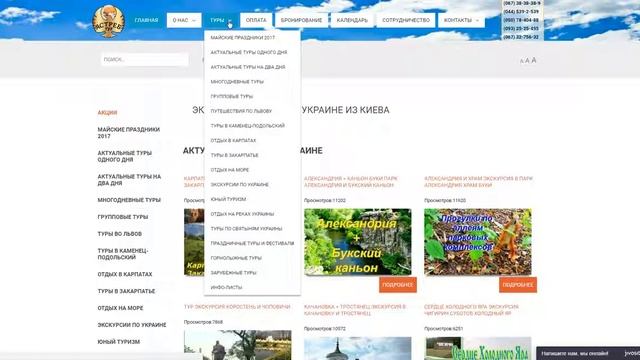Select Многодневные туры in dropdown

(x=237, y=82)
